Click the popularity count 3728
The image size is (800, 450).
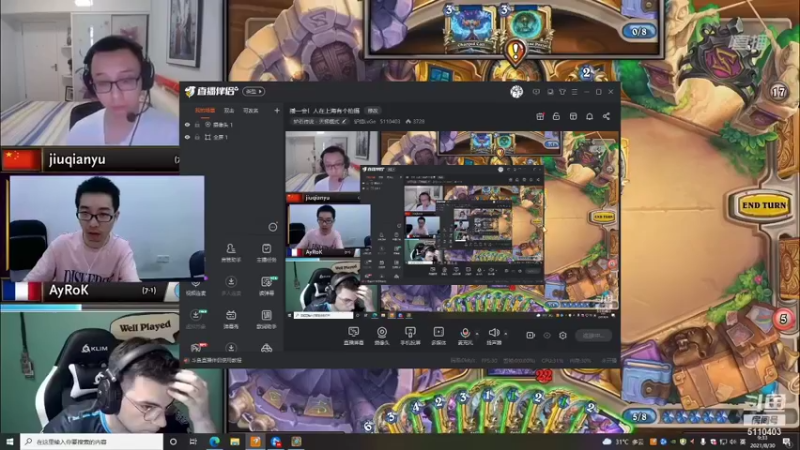[415, 121]
